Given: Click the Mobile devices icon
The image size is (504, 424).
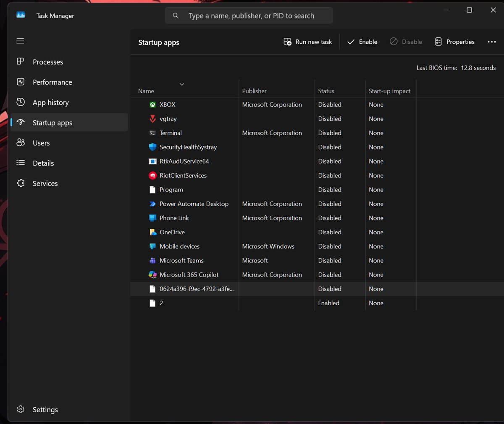Looking at the screenshot, I should pyautogui.click(x=152, y=246).
